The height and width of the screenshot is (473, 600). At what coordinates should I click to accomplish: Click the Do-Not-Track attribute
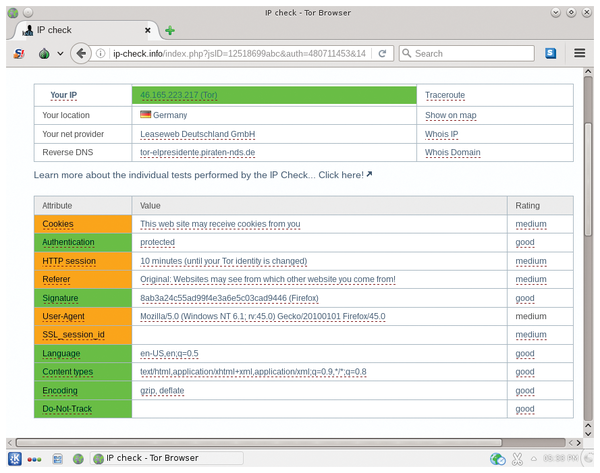tap(67, 409)
